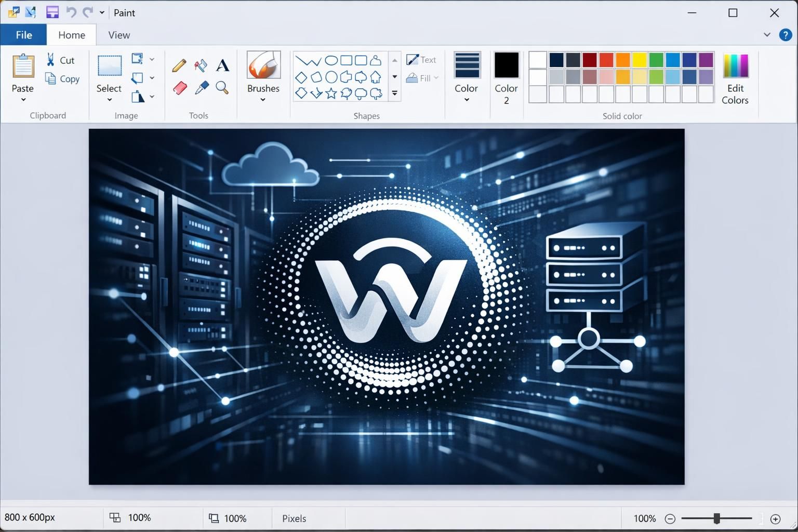
Task: Open the Paste dropdown arrow
Action: 23,100
